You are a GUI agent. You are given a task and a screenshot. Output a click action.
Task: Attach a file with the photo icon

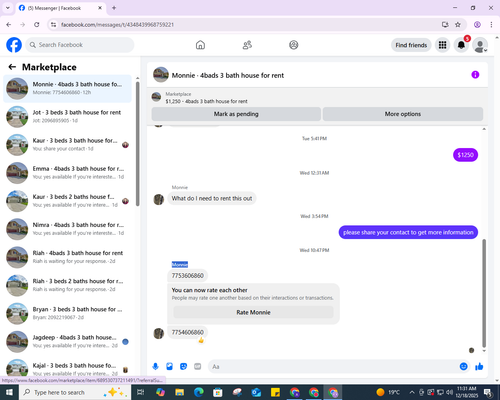click(170, 367)
